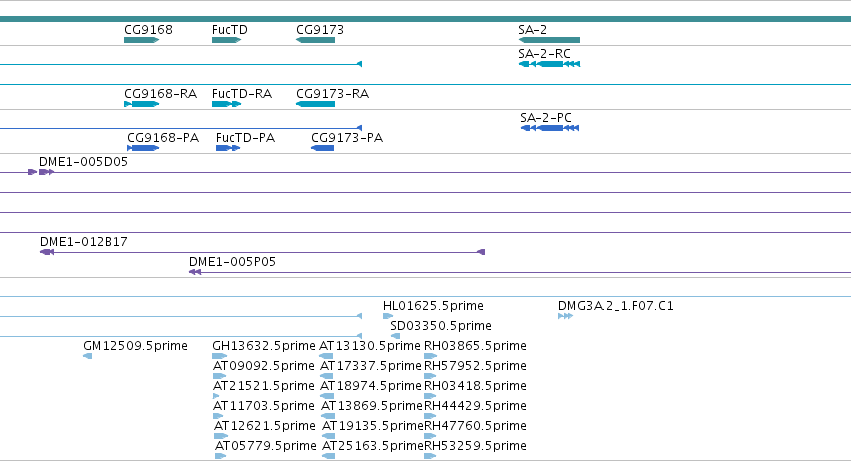Click the DME1-005P05 clone arrow
Viewport: 851px width, 461px height.
click(x=195, y=272)
